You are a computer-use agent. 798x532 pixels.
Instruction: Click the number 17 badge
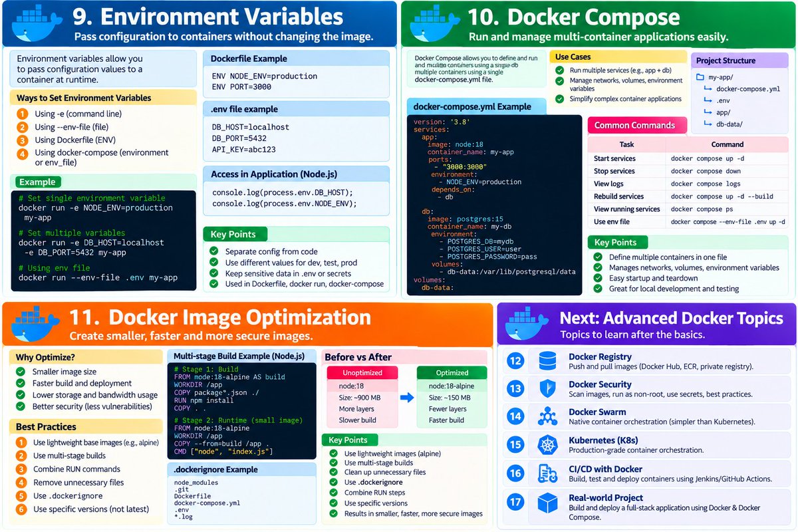click(x=515, y=501)
